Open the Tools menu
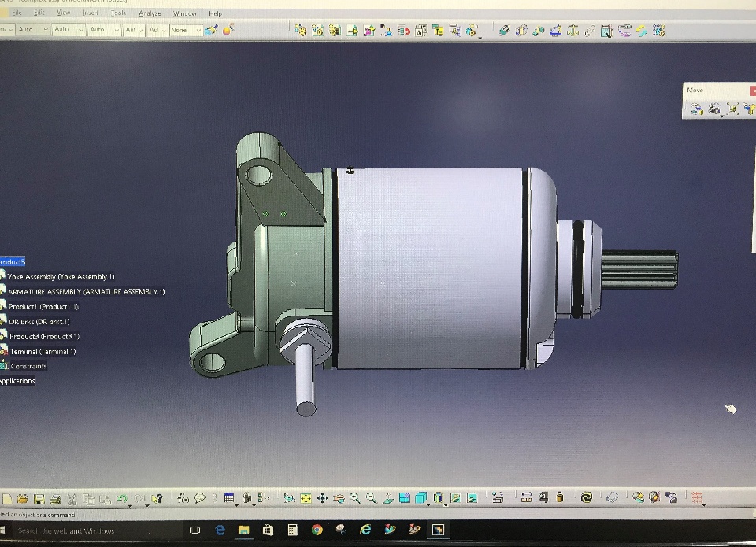Viewport: 756px width, 547px height. tap(118, 13)
